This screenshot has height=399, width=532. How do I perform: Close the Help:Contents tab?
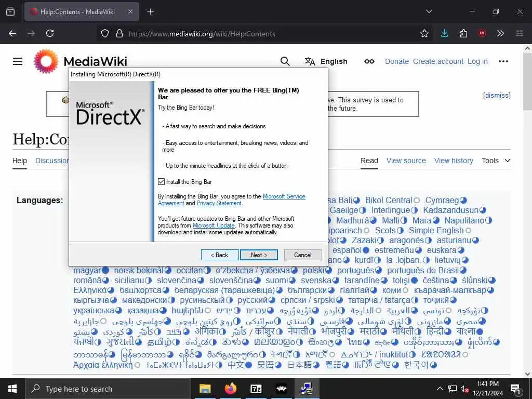click(x=130, y=11)
